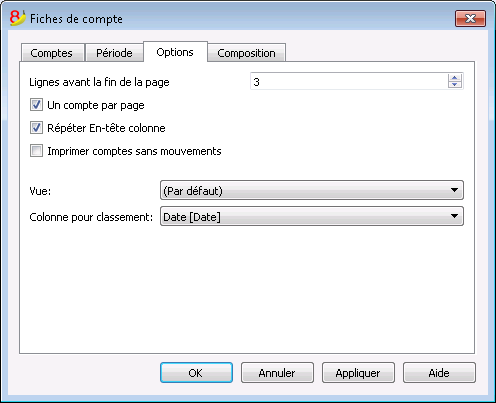Select the Options tab
Screen dimensions: 496x403
[175, 52]
